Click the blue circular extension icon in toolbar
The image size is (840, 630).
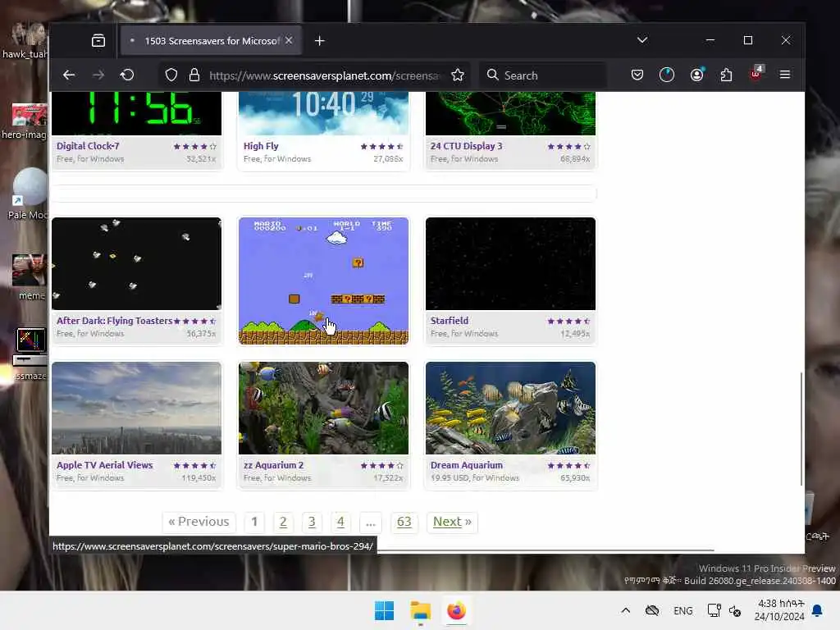pos(666,75)
